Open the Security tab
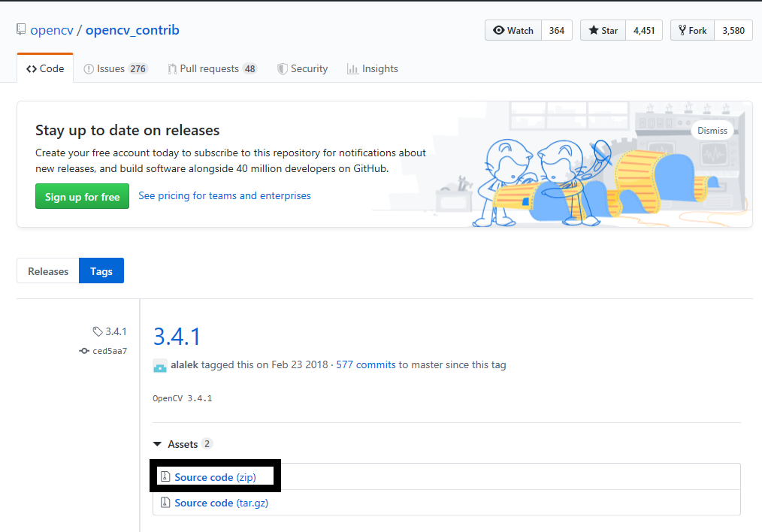762x532 pixels. click(x=302, y=68)
